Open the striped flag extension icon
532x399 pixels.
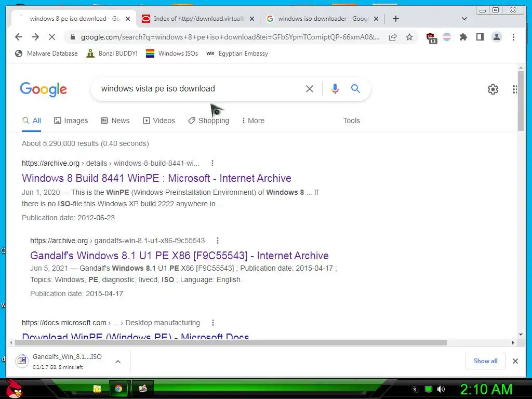[x=447, y=37]
